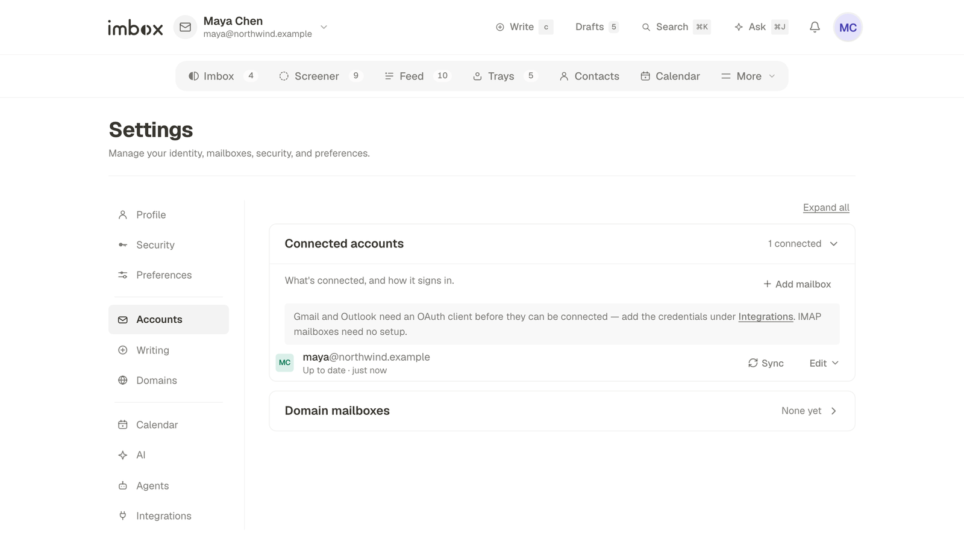
Task: Go to Contacts in the navigation bar
Action: coord(589,76)
